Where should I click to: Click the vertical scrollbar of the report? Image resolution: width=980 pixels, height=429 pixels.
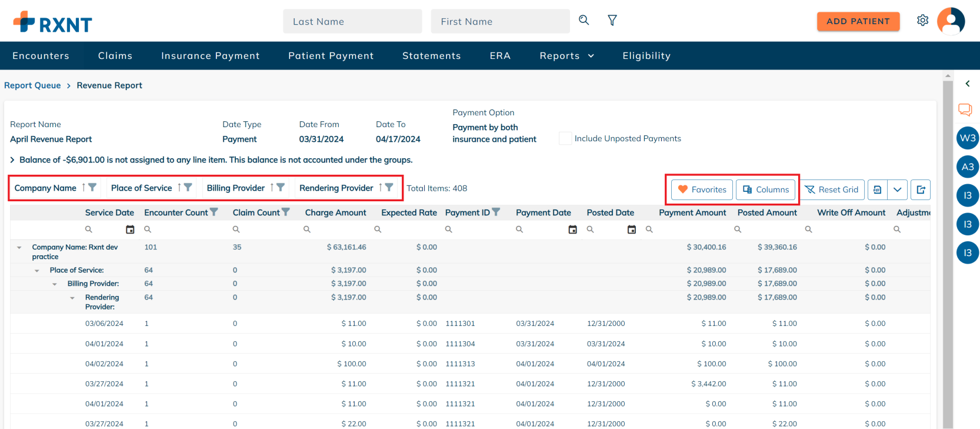point(948,253)
